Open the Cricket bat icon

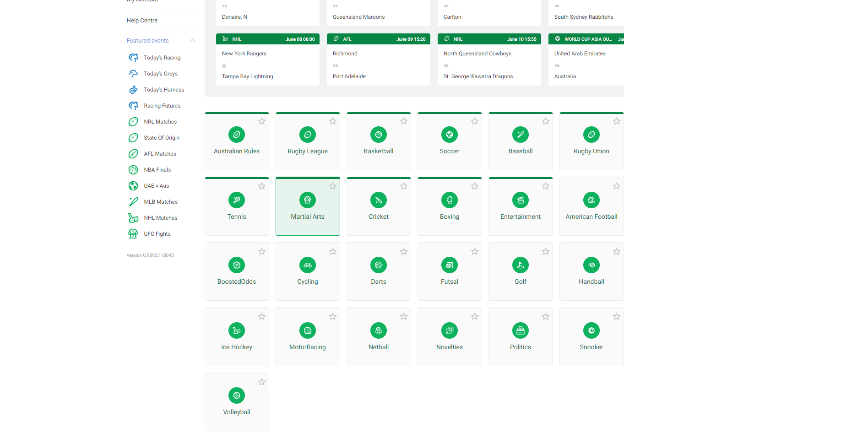pos(379,200)
